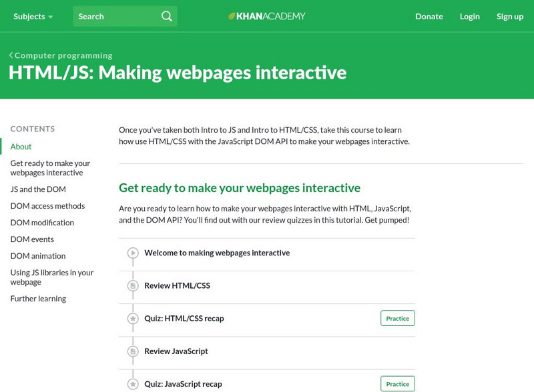The width and height of the screenshot is (534, 392).
Task: Click the search magnifier icon
Action: coord(166,16)
